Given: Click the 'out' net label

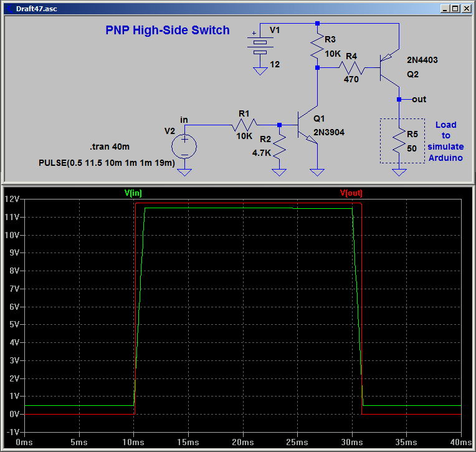Looking at the screenshot, I should point(419,99).
